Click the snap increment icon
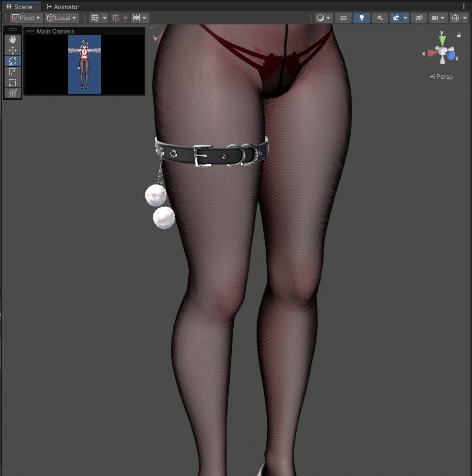 (137, 18)
